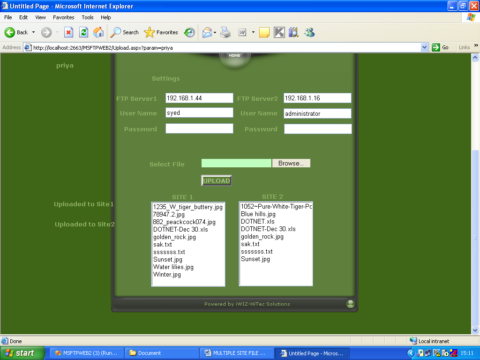480x360 pixels.
Task: Open the Favorites menu
Action: 63,17
